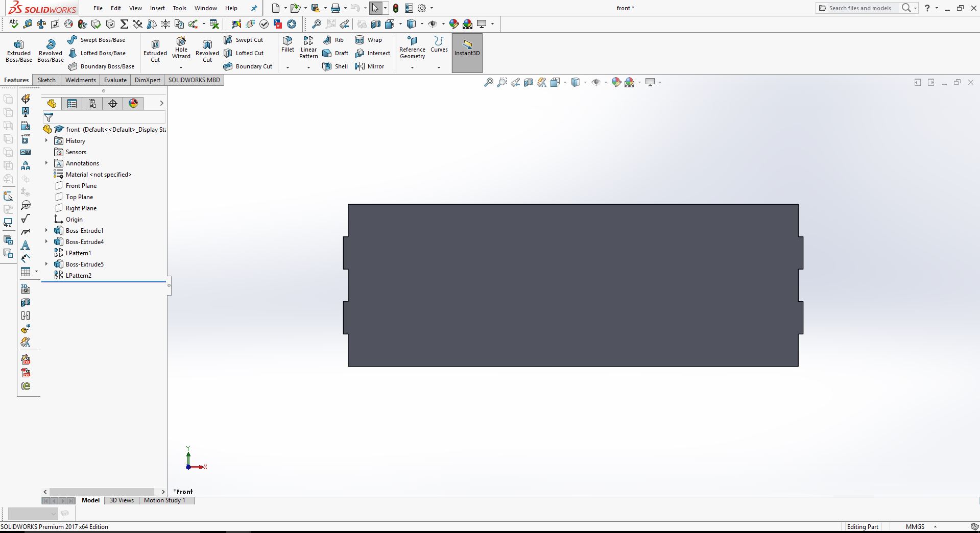Start a Revolved Cut
The width and height of the screenshot is (980, 533).
pos(207,51)
